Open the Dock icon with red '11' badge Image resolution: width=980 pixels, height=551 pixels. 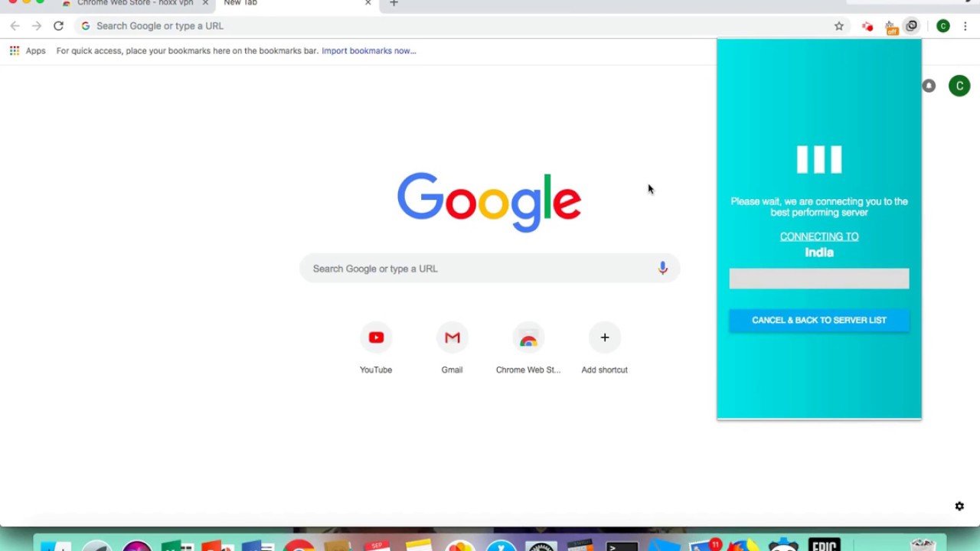click(x=705, y=546)
